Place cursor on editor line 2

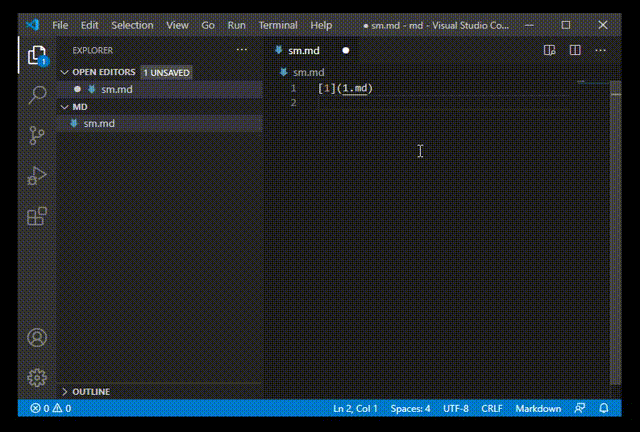(445, 102)
